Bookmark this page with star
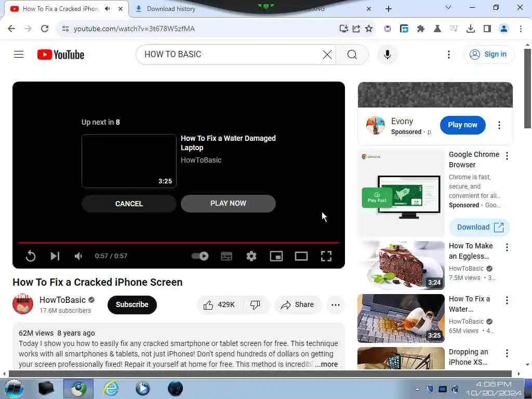The width and height of the screenshot is (532, 399). [369, 29]
